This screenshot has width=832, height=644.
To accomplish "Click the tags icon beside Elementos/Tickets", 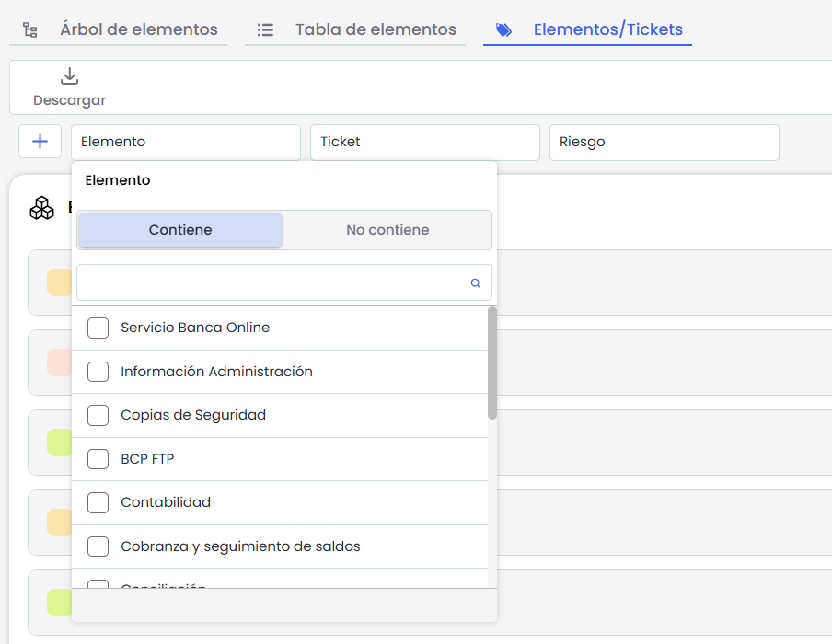I will [x=503, y=30].
